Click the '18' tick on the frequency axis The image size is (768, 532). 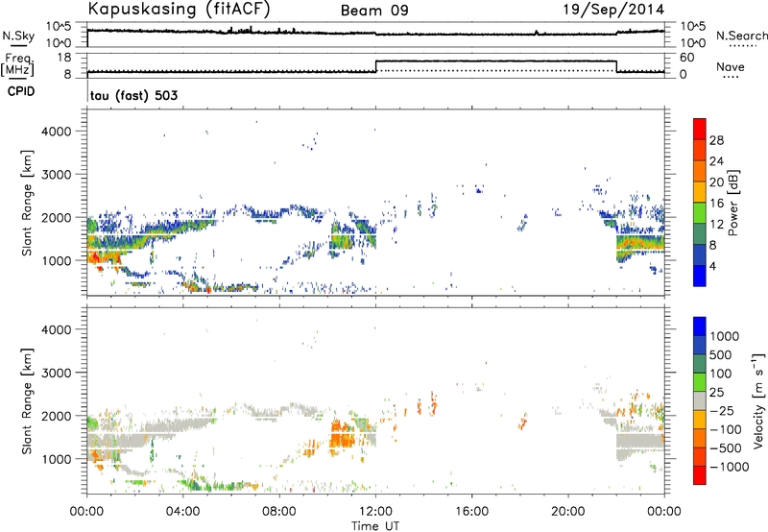(x=64, y=58)
